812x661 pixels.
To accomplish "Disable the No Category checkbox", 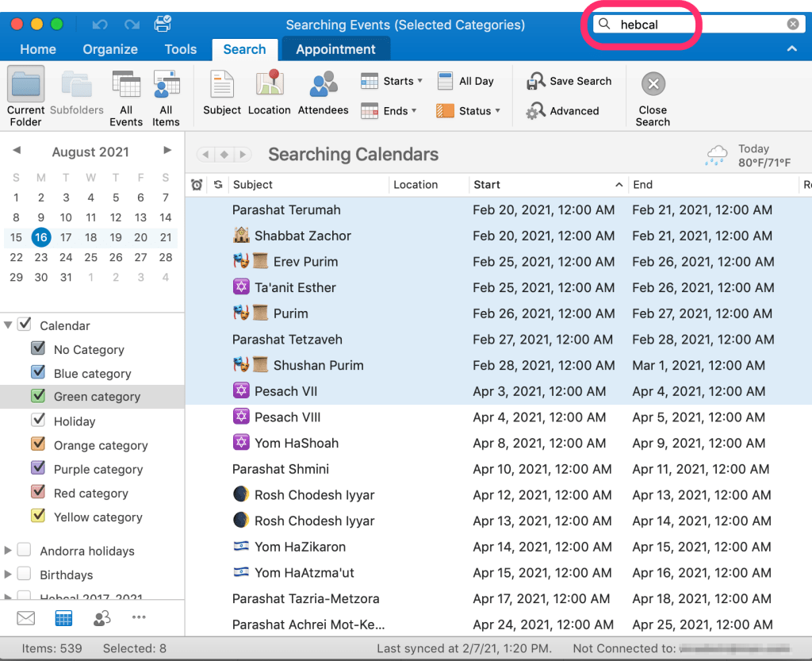I will click(38, 349).
